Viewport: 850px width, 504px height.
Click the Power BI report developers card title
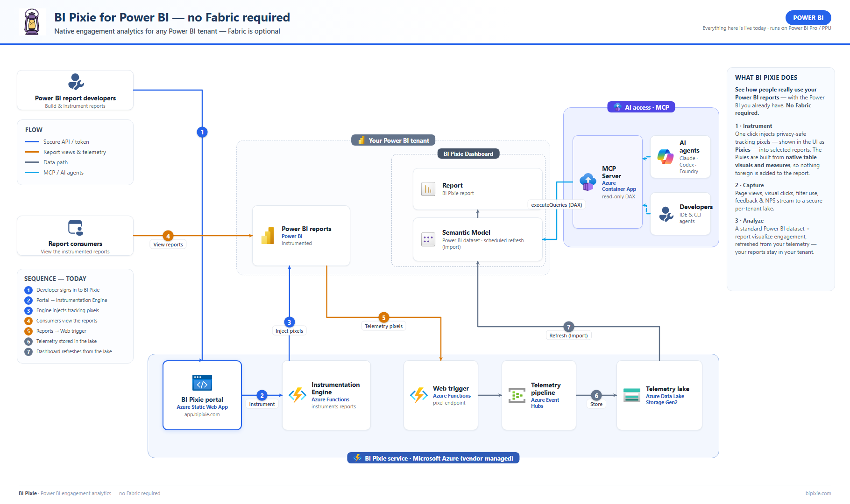point(75,98)
